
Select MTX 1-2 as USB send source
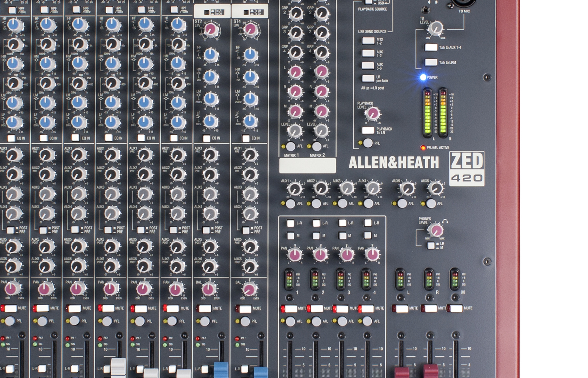(368, 41)
